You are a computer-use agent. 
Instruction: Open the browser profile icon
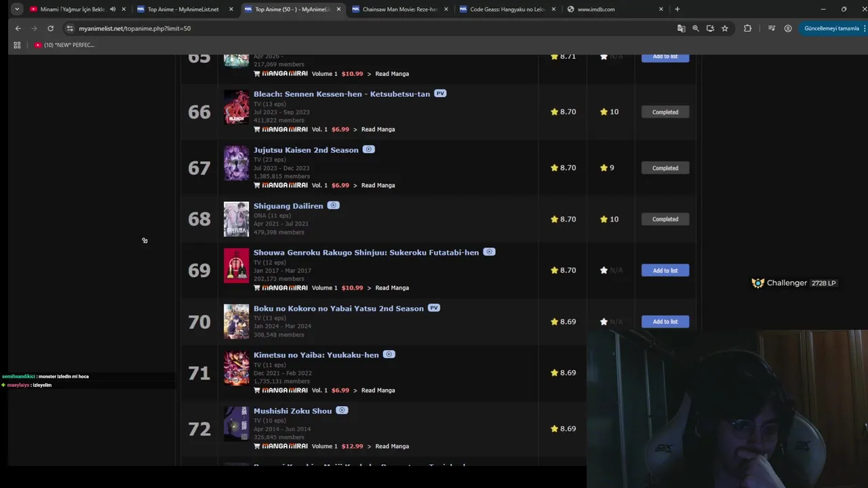click(x=788, y=28)
